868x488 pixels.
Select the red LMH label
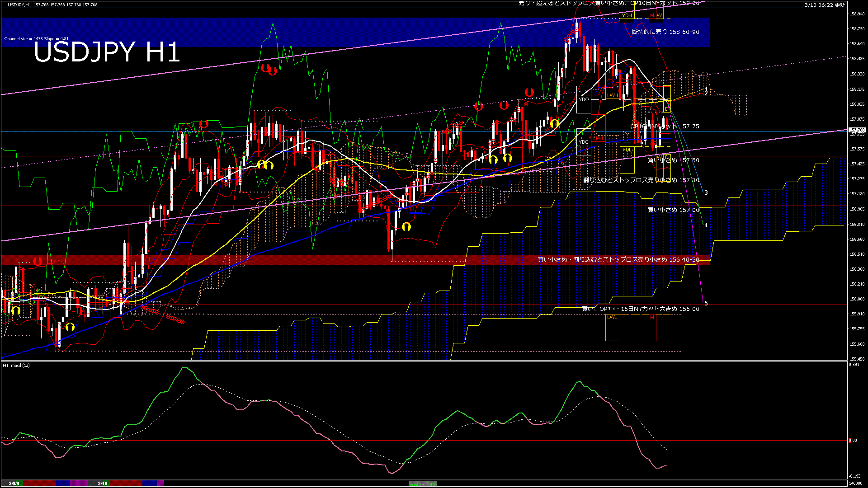pyautogui.click(x=598, y=138)
